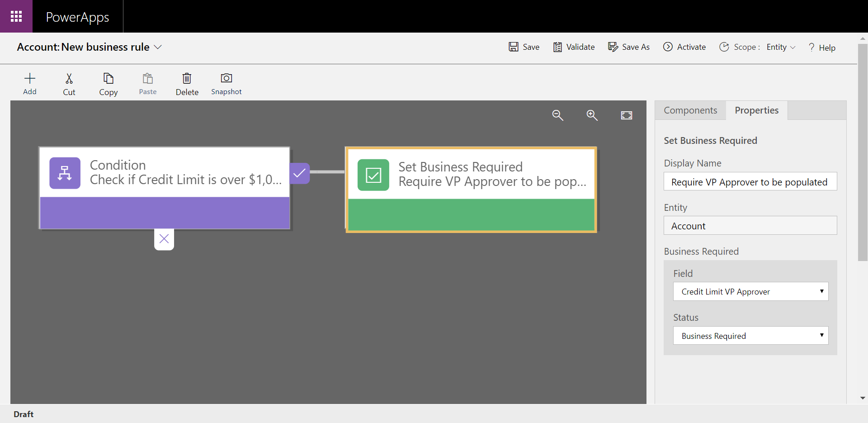Zoom out on the designer canvas
The height and width of the screenshot is (423, 868).
pyautogui.click(x=558, y=115)
